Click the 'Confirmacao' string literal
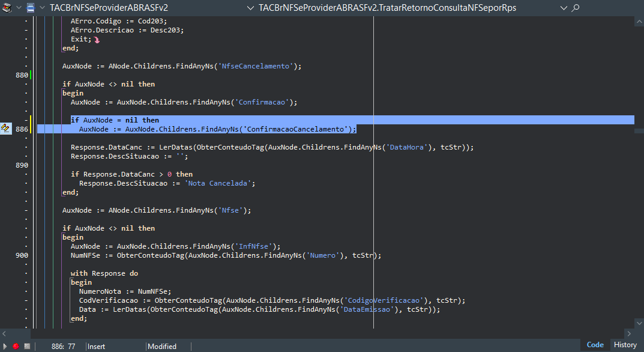 [x=262, y=102]
